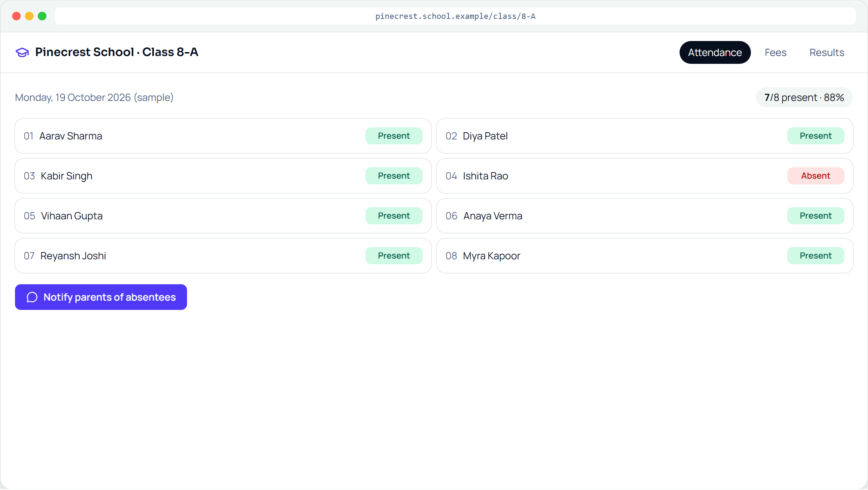Toggle Myra Kapoor's Present badge
This screenshot has width=868, height=490.
(816, 256)
